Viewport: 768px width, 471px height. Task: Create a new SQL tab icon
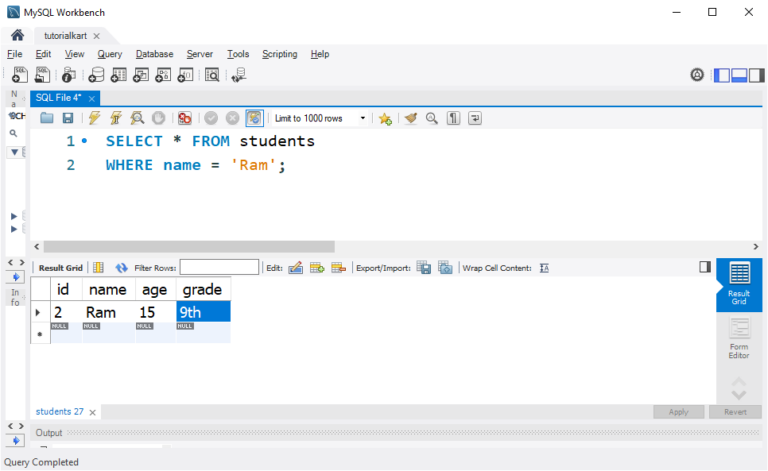[20, 75]
